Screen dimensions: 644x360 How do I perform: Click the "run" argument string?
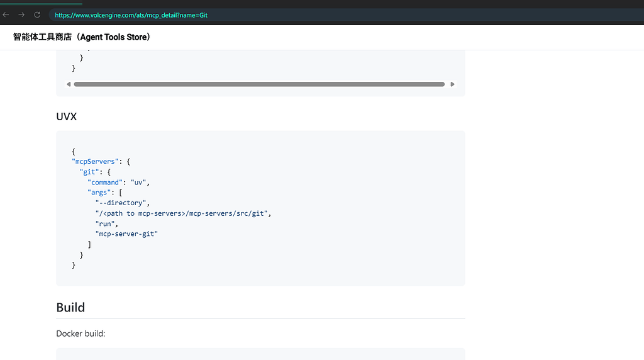point(105,223)
